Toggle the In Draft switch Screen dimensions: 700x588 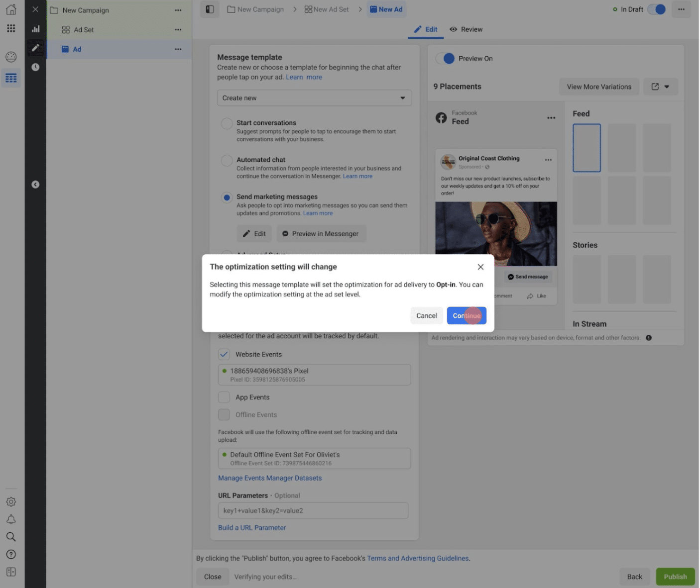657,9
